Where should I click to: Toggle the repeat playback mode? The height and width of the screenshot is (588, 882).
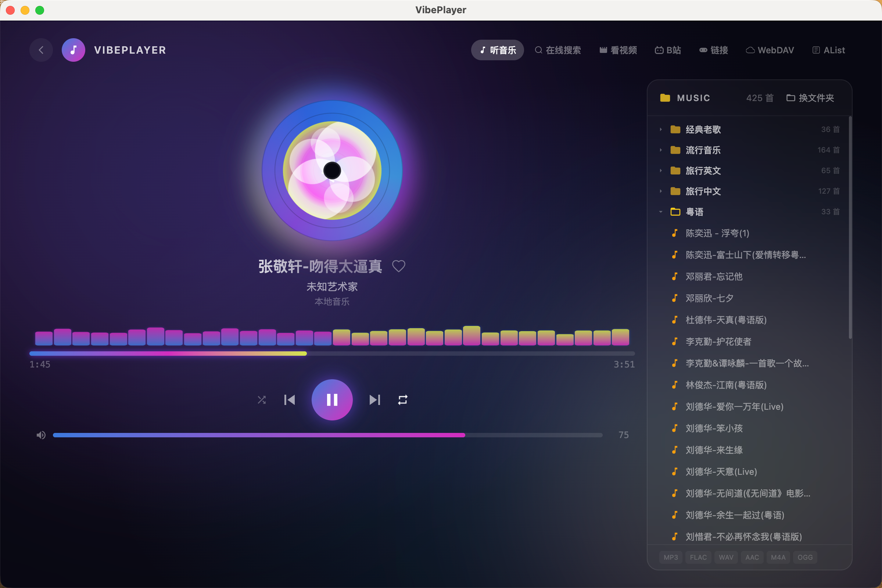402,400
